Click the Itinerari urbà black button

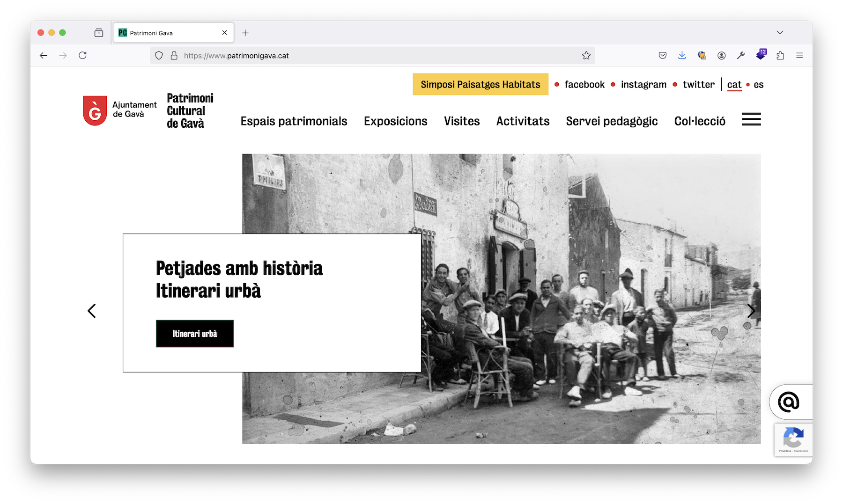pyautogui.click(x=194, y=334)
